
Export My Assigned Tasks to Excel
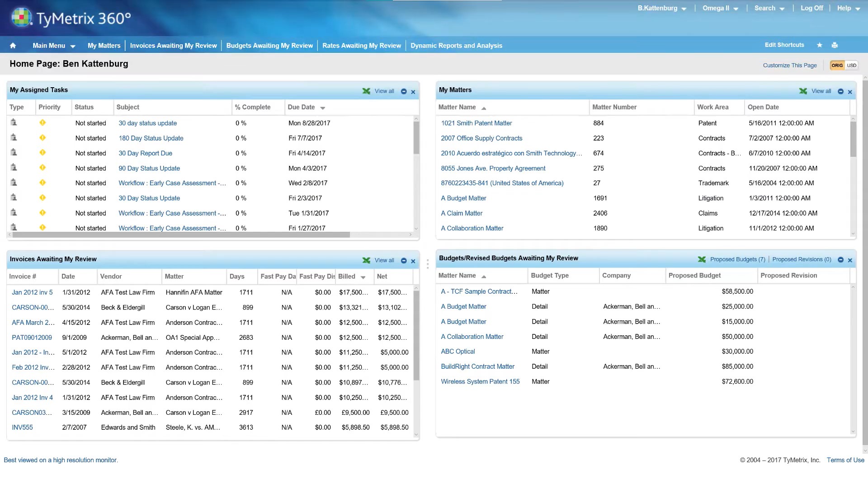(x=366, y=91)
